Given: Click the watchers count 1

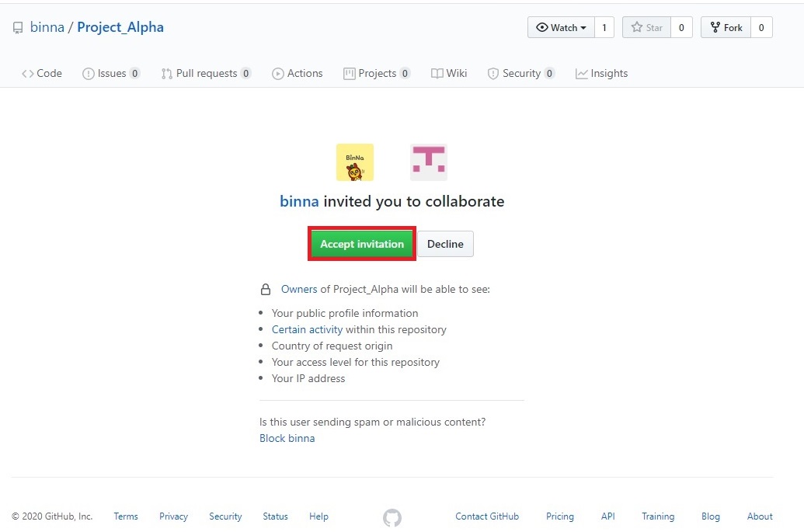Looking at the screenshot, I should click(x=604, y=28).
